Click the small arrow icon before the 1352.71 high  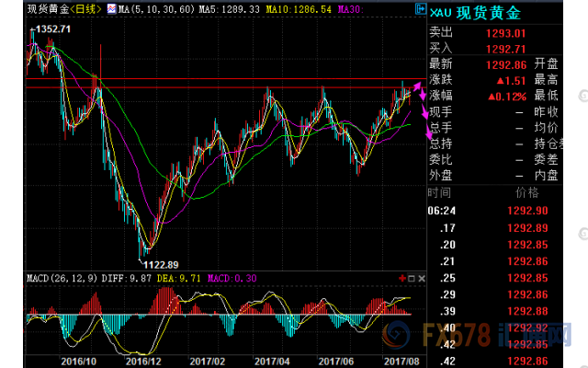click(32, 29)
